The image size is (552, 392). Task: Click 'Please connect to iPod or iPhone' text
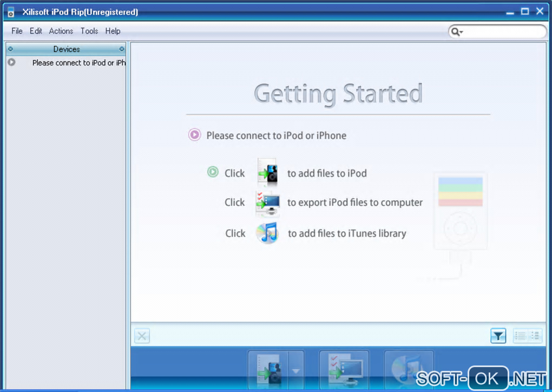point(277,135)
